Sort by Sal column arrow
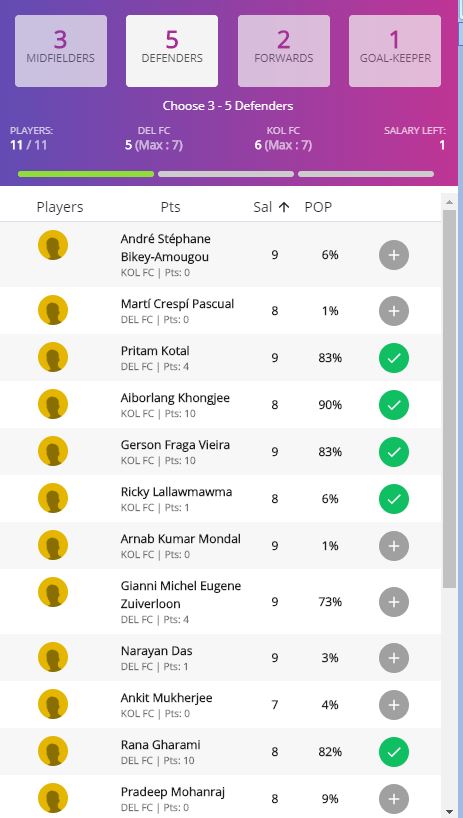The height and width of the screenshot is (818, 463). tap(284, 207)
